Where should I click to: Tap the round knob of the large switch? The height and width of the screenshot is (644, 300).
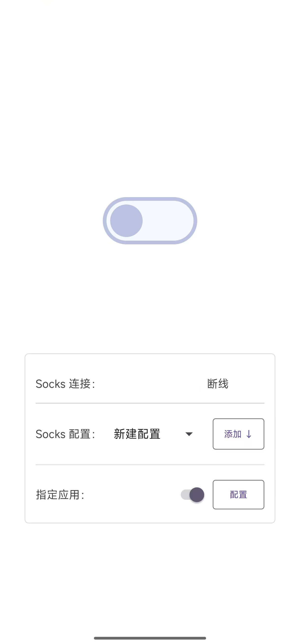pos(126,220)
